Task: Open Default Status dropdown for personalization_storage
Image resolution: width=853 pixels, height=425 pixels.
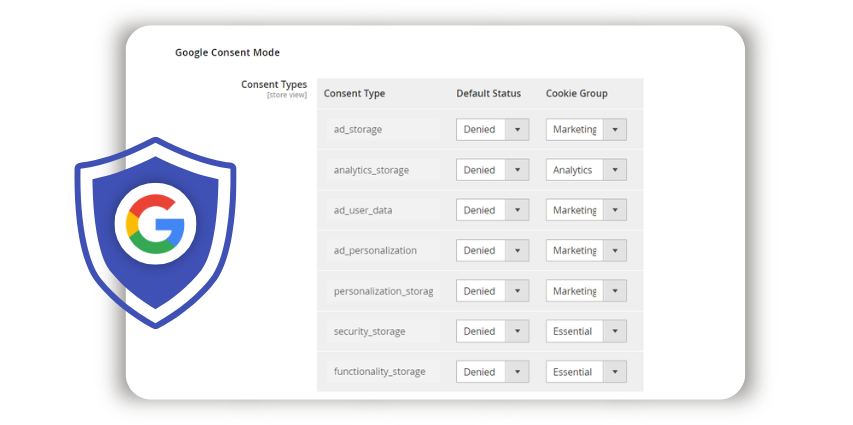Action: [492, 291]
